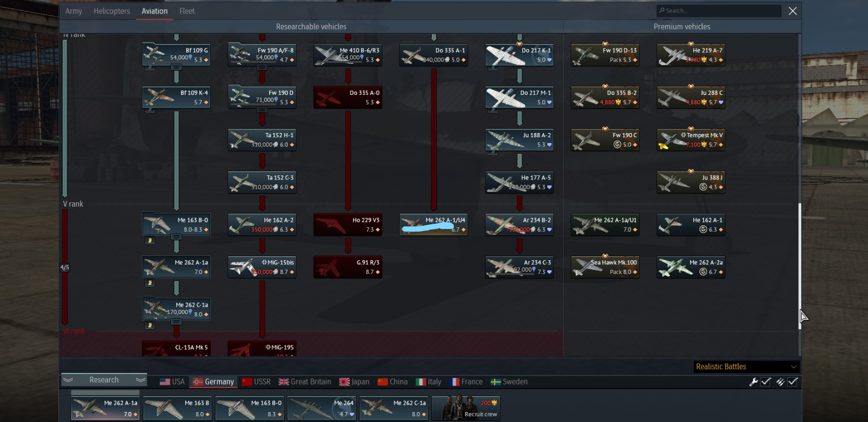Select the locked G.91 R/3 card
Image resolution: width=868 pixels, height=422 pixels.
pyautogui.click(x=347, y=267)
